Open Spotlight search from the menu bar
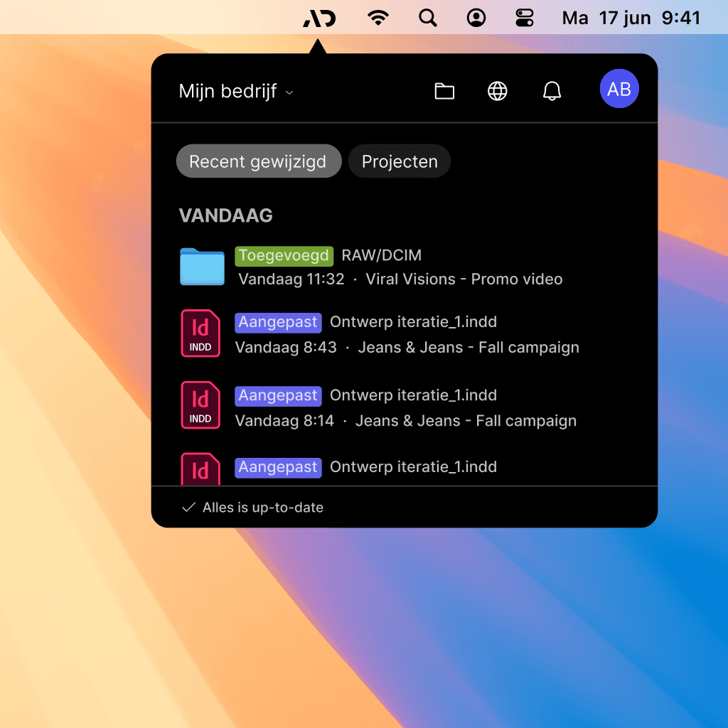 [x=427, y=17]
